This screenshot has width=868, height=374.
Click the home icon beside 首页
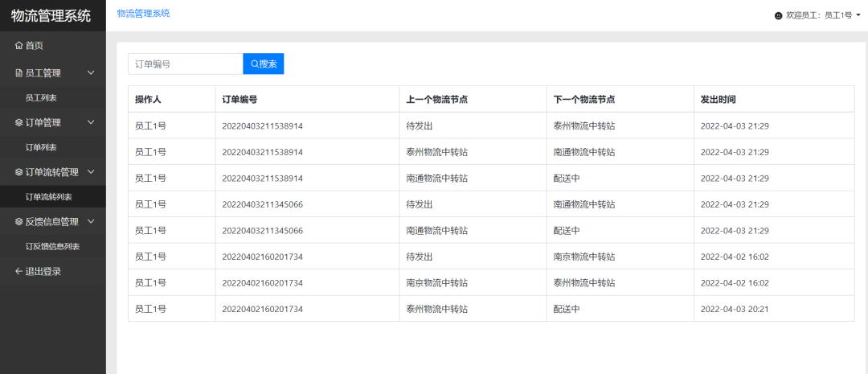18,45
